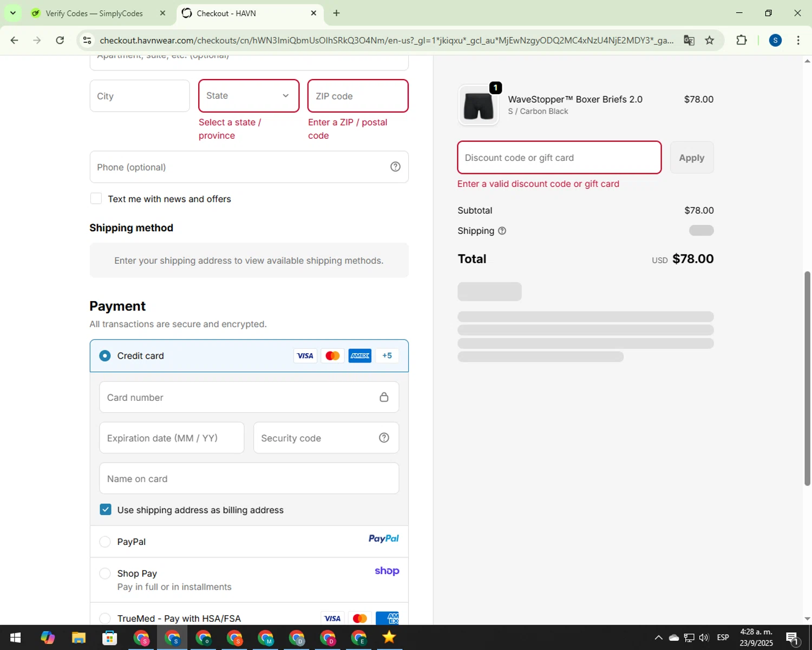Click the translate page icon

click(689, 40)
